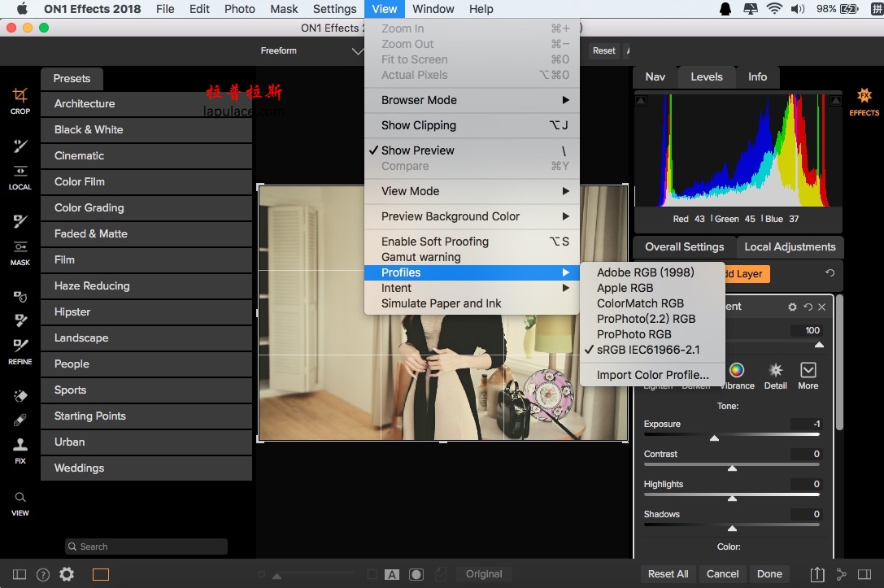Click the volume icon in menu bar
The image size is (884, 588).
coord(798,8)
